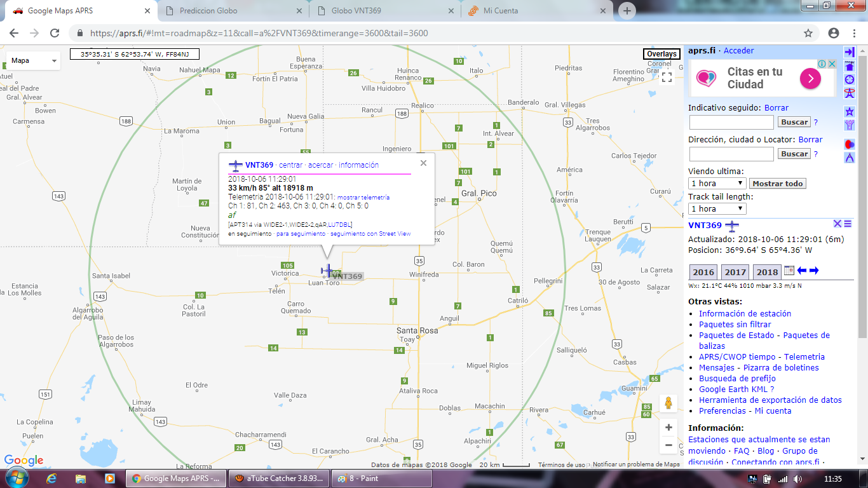This screenshot has height=488, width=868.
Task: Select the 2017 year tab
Action: tap(735, 272)
